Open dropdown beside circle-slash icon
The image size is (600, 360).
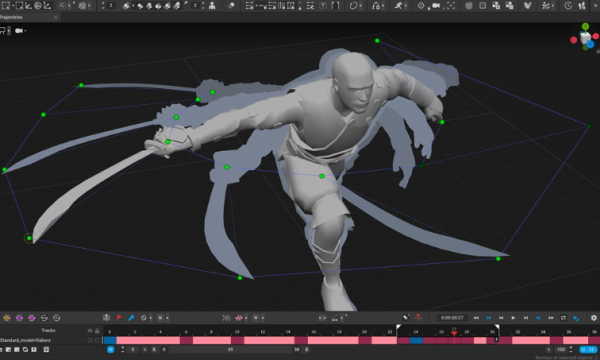point(150,318)
